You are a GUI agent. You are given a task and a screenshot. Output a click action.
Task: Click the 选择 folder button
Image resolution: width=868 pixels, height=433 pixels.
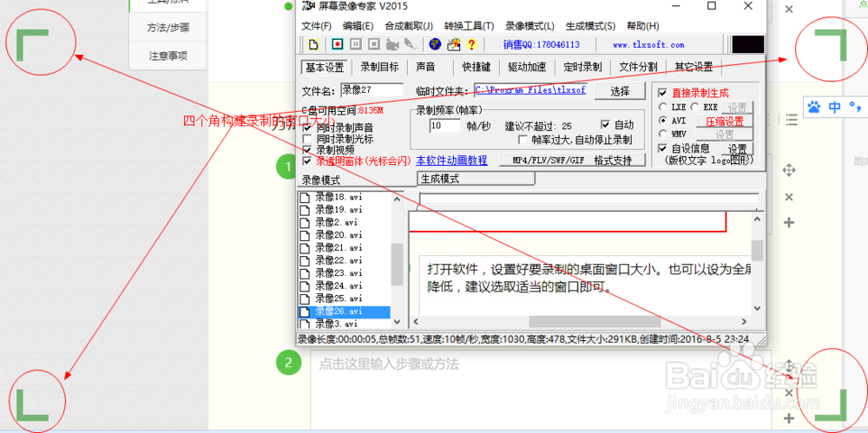point(620,91)
